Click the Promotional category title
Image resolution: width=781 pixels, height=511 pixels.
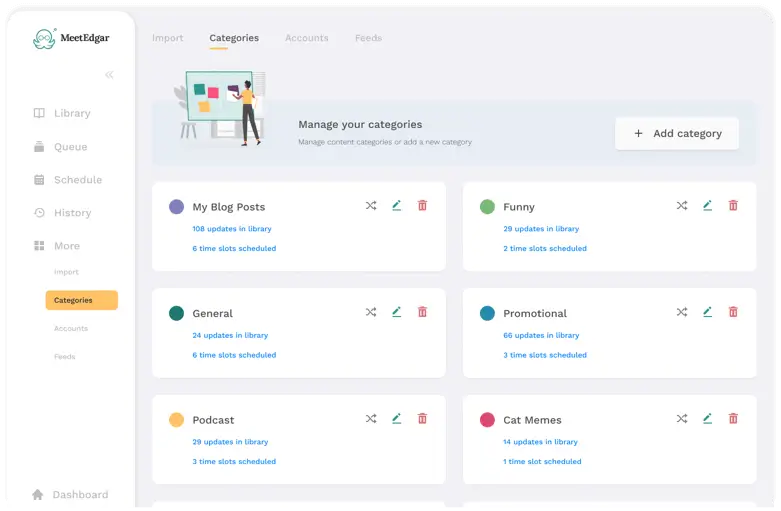(535, 313)
